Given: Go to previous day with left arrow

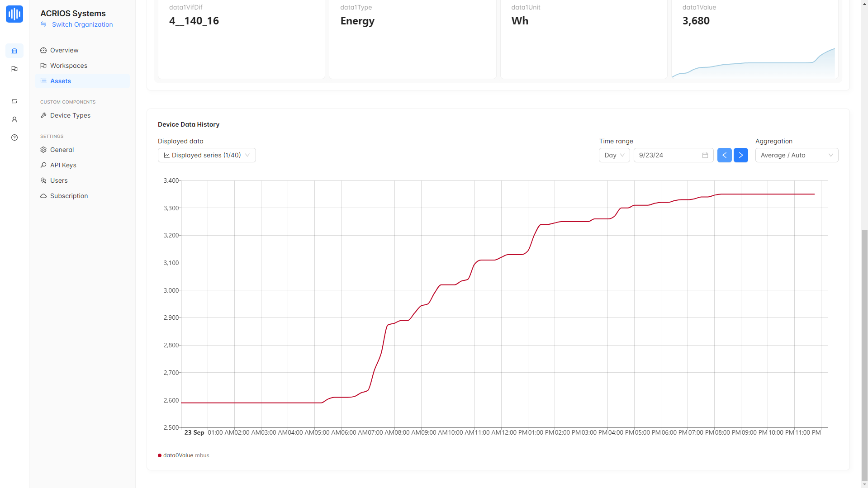Looking at the screenshot, I should tap(724, 155).
